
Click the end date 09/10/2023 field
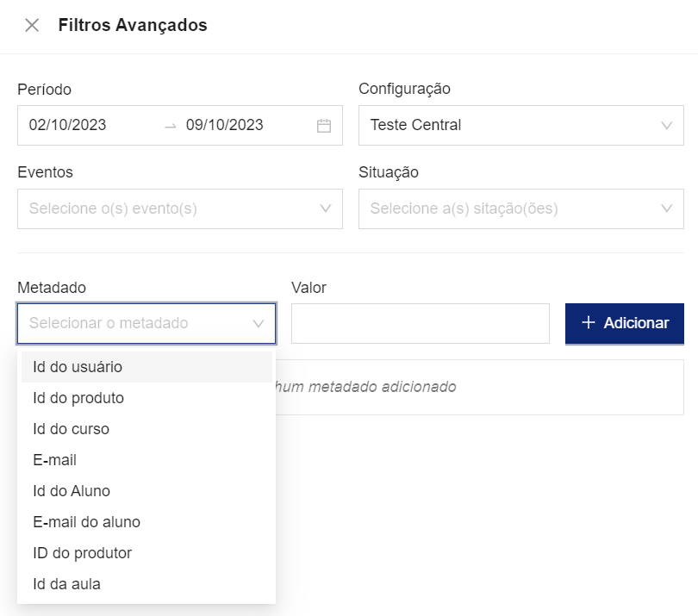(x=225, y=125)
